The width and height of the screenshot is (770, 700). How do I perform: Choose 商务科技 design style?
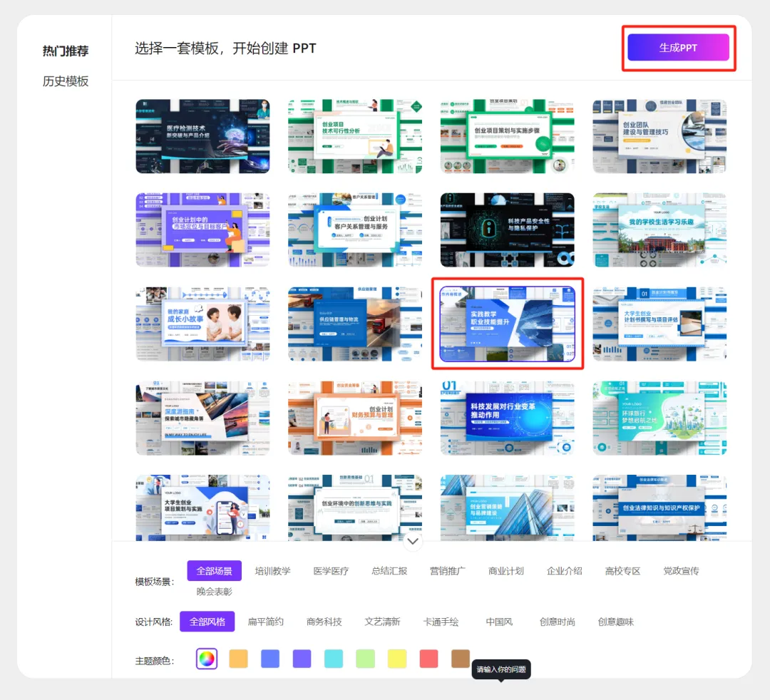[x=324, y=622]
